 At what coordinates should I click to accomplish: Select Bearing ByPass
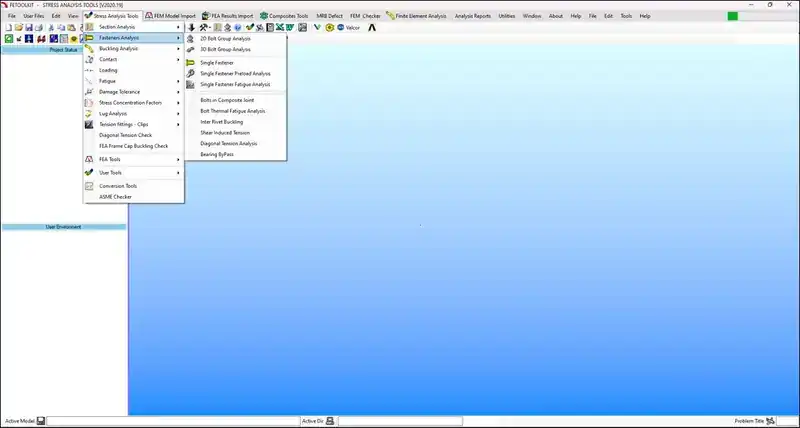pos(235,154)
